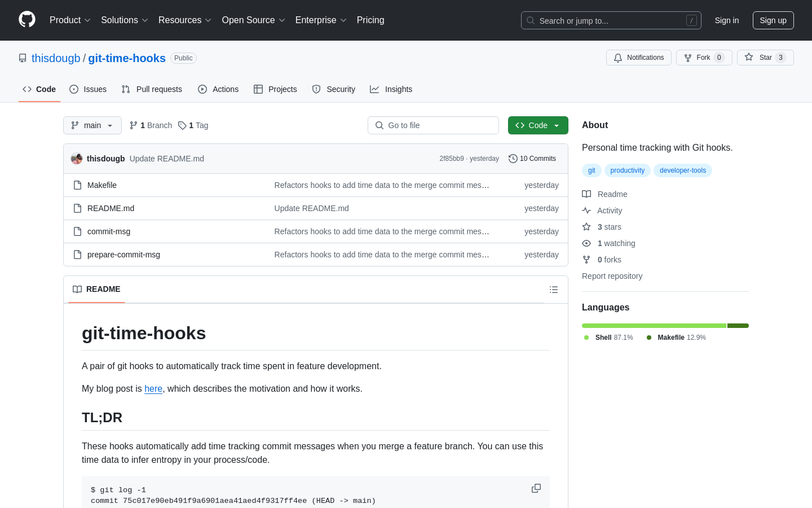Open the Enterprise dropdown

click(x=321, y=20)
